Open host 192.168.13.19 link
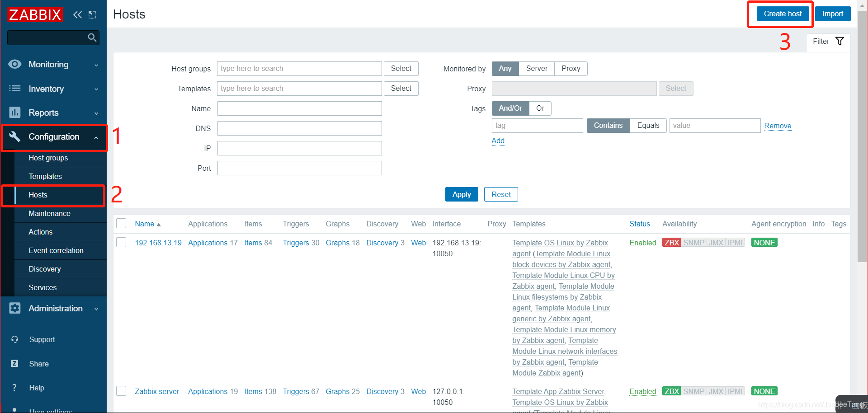 click(x=158, y=243)
